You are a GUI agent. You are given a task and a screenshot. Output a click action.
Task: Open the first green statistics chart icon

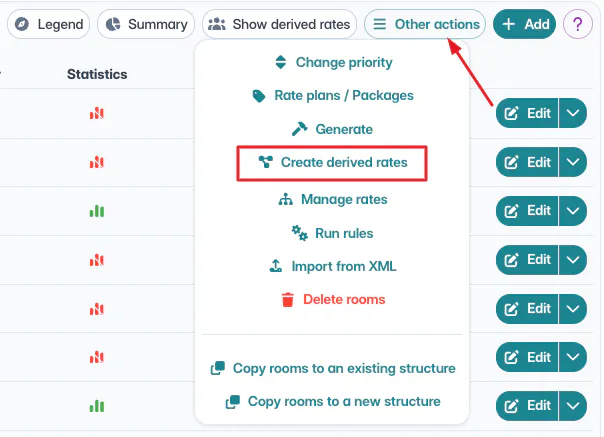tap(97, 211)
